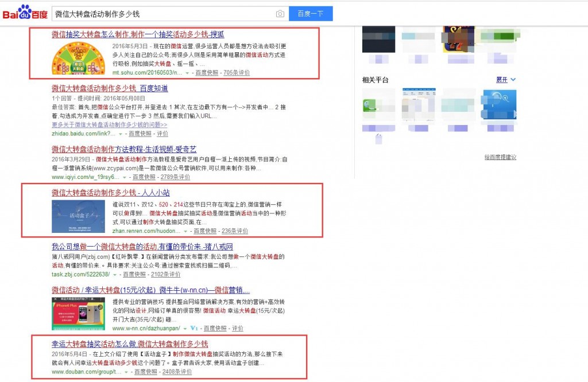Click the Baidu logo

25,13
